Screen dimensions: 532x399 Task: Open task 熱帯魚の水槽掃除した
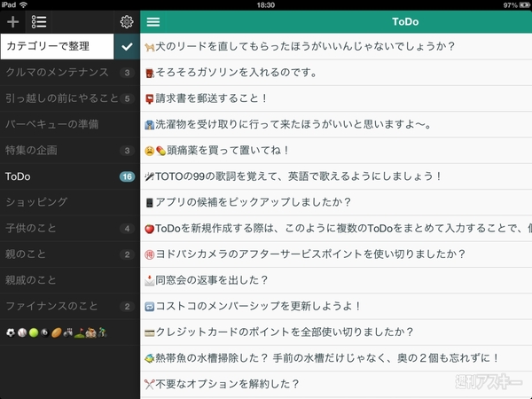(336, 358)
